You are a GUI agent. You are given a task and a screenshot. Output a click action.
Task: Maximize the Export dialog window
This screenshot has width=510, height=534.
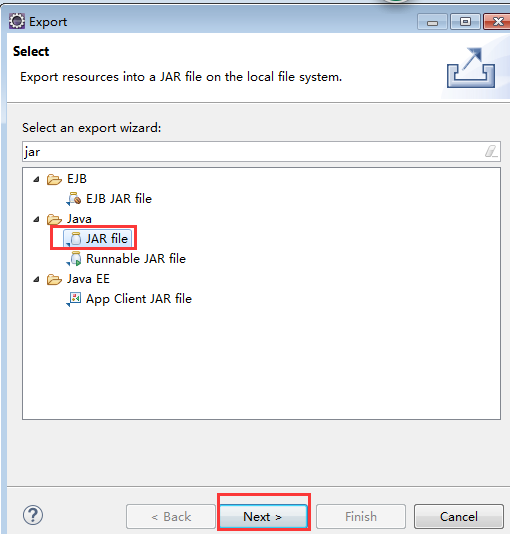click(465, 22)
